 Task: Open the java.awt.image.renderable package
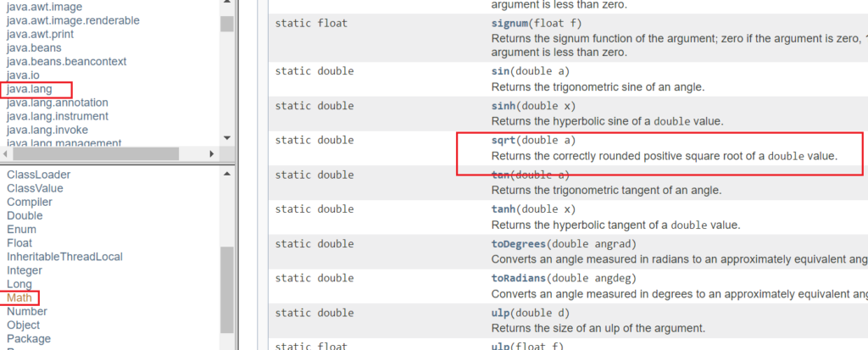(73, 20)
